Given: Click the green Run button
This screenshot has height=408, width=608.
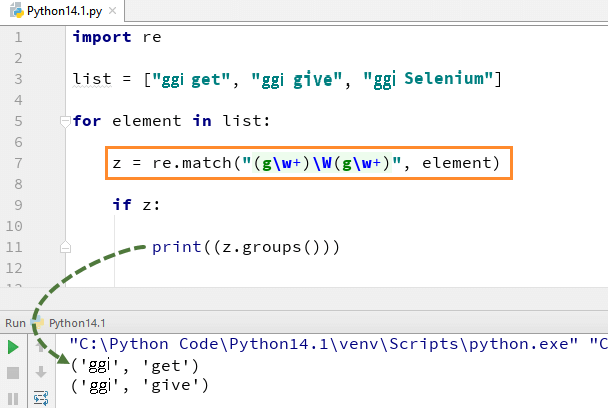Looking at the screenshot, I should coord(13,347).
